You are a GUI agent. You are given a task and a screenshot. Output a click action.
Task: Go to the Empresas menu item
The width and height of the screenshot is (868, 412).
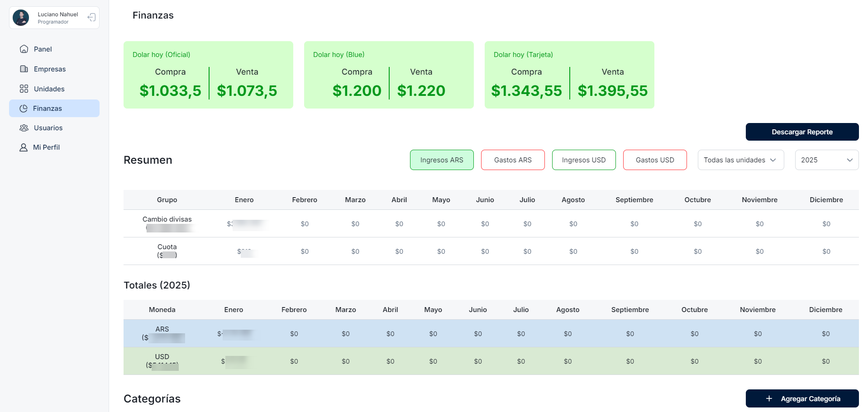click(x=50, y=69)
